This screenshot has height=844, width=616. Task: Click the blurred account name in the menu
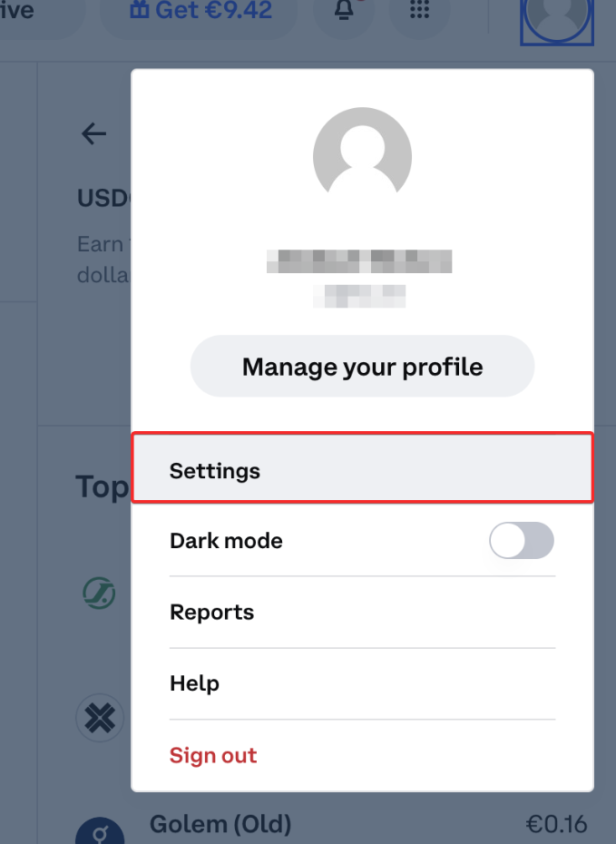pos(359,261)
